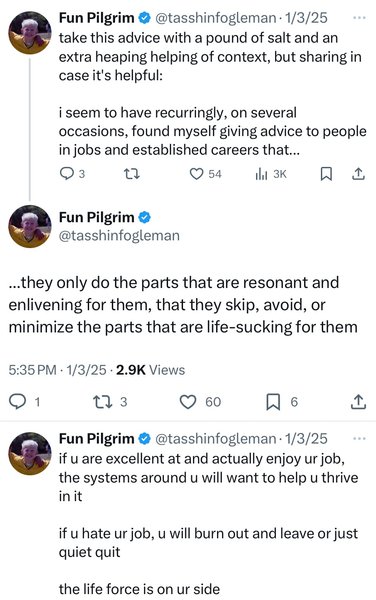Repost the main tweet with 3 reposts
Image resolution: width=376 pixels, height=600 pixels.
point(110,402)
